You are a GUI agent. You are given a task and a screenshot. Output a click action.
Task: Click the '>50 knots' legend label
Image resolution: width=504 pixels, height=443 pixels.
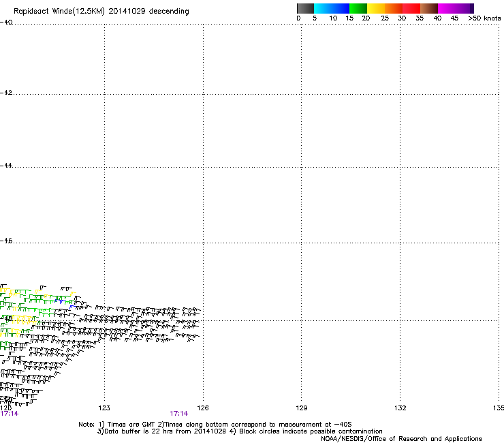[484, 18]
